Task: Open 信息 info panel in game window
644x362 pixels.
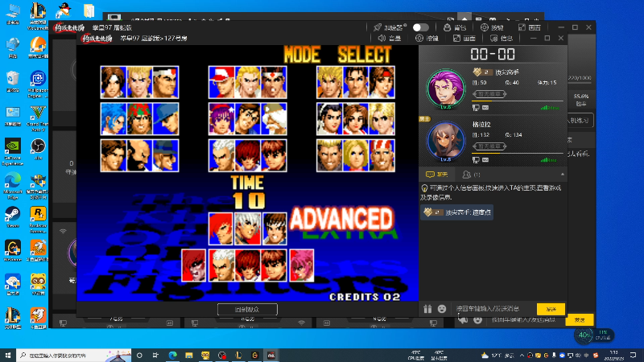Action: (502, 38)
